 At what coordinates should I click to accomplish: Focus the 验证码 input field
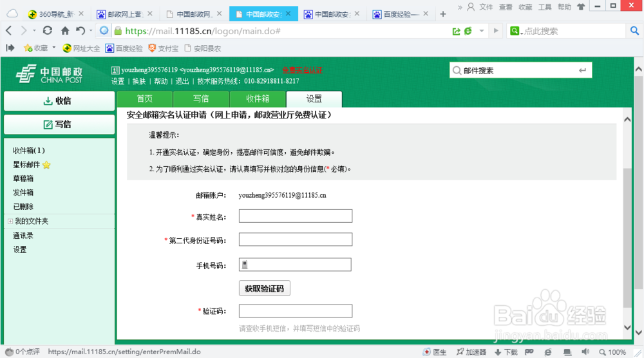[296, 311]
